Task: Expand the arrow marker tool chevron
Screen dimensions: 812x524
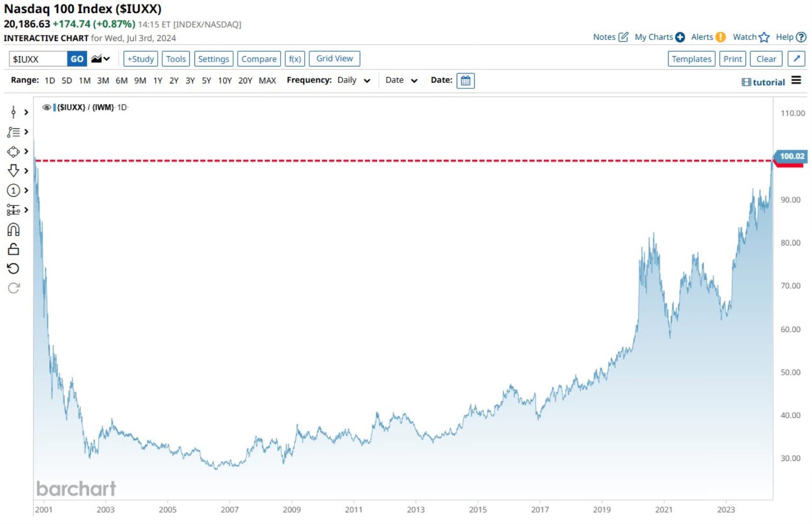Action: point(26,171)
